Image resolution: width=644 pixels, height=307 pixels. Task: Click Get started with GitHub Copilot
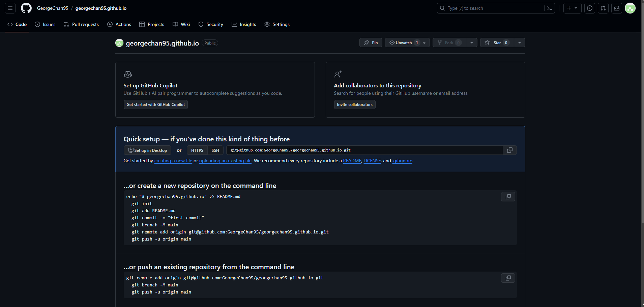pos(155,105)
